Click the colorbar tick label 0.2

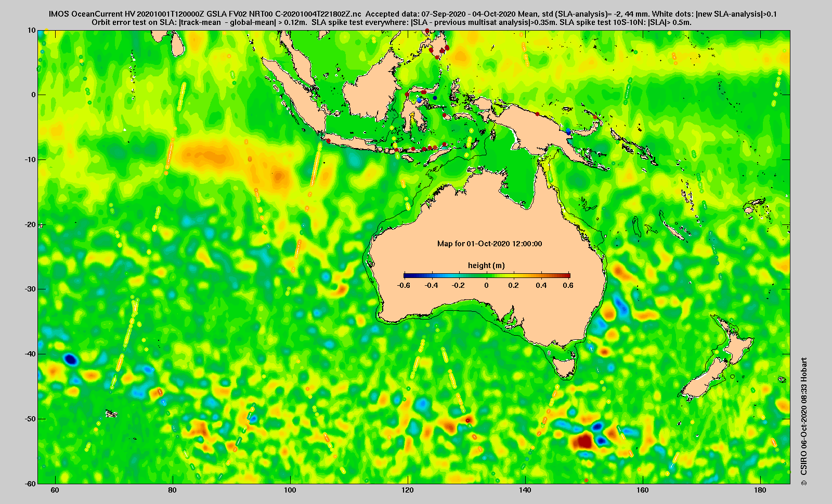(514, 285)
